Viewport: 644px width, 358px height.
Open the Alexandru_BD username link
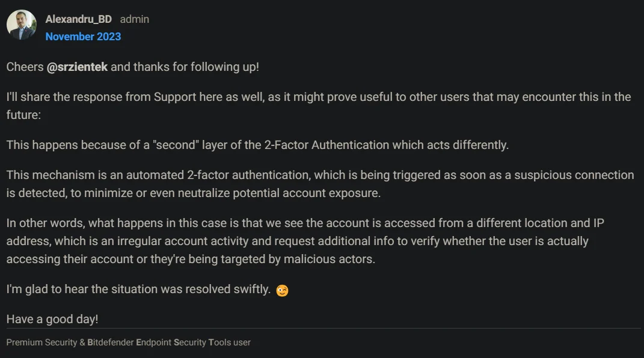pyautogui.click(x=78, y=19)
